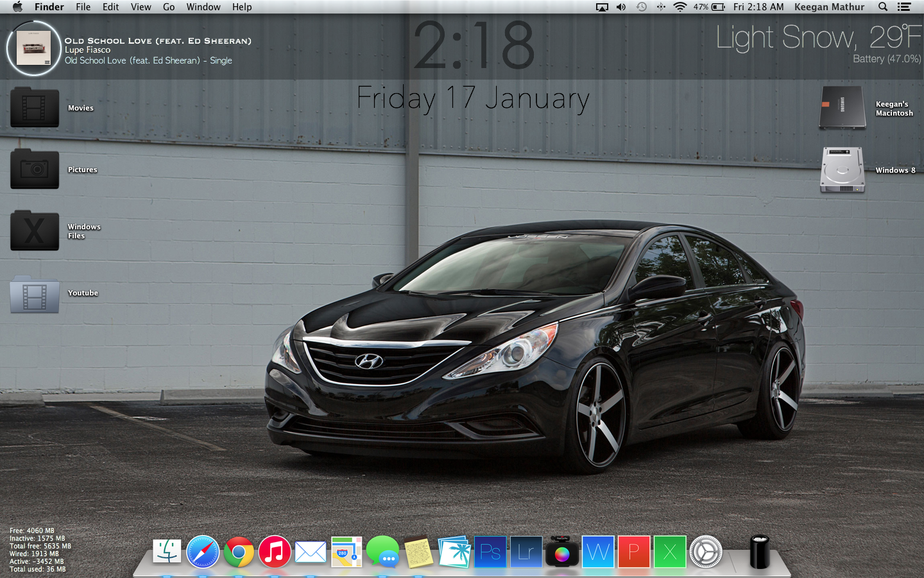Viewport: 924px width, 578px height.
Task: Click the Total used: 36 MB line
Action: [x=38, y=569]
